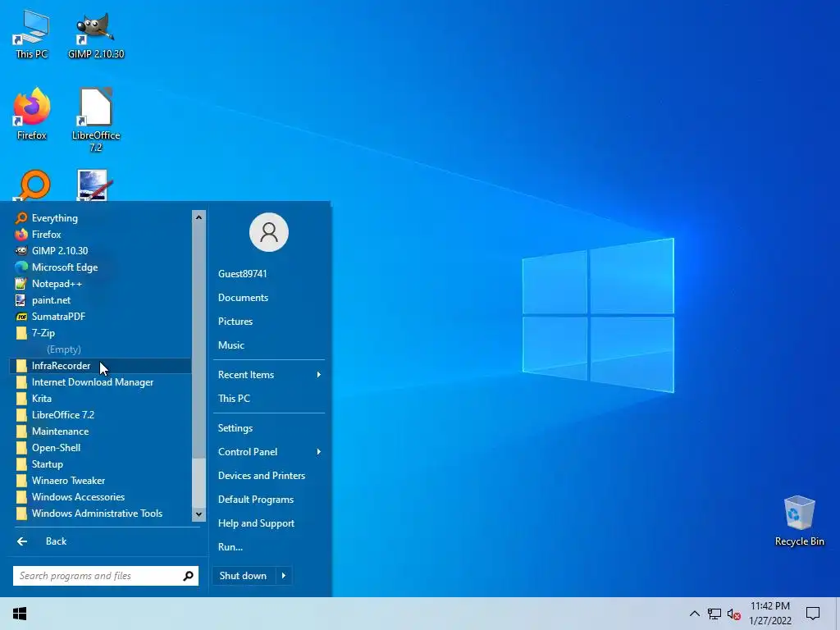Click the Firefox icon in Start menu list

tap(21, 235)
